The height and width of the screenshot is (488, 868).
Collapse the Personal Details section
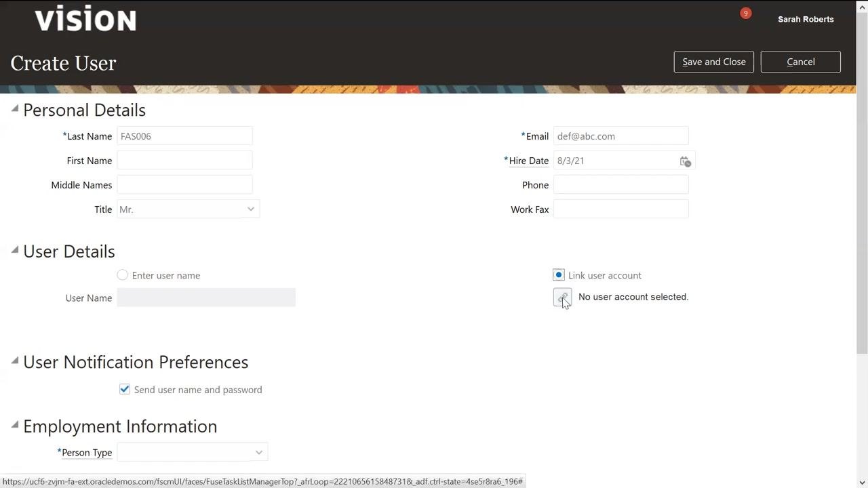15,108
